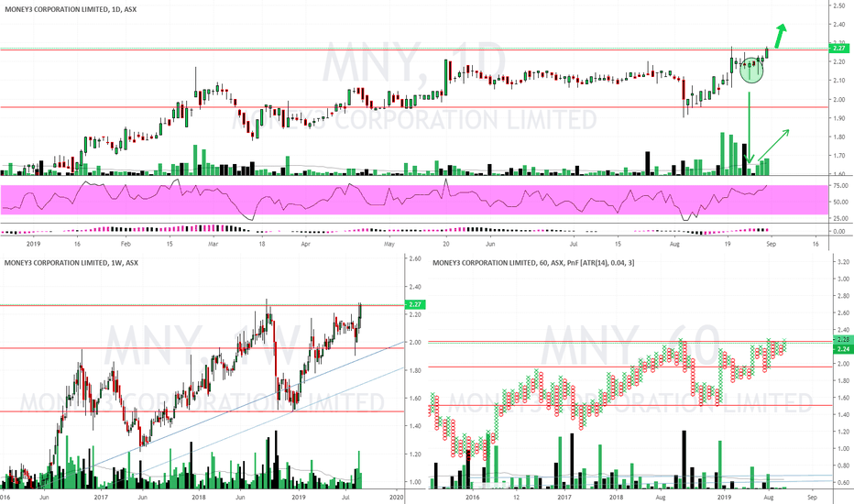Click 1.70 on the daily chart price axis
This screenshot has height=504, width=854.
tap(838, 156)
